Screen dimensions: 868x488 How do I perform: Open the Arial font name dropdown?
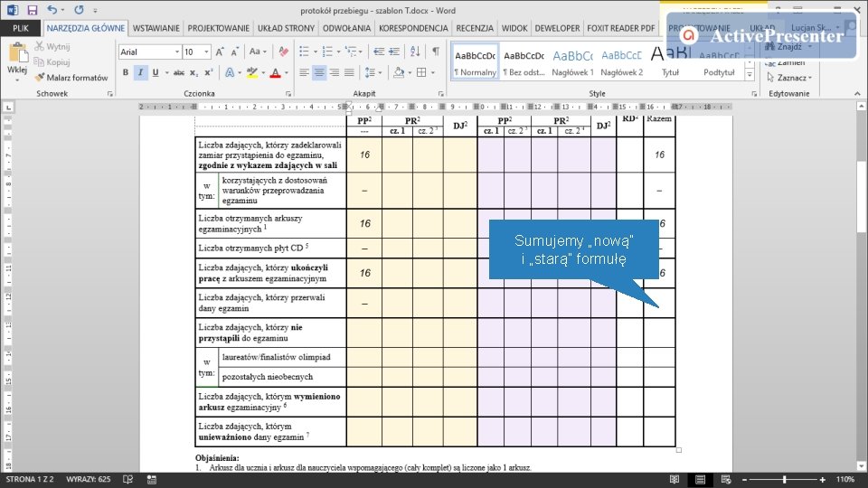click(177, 52)
